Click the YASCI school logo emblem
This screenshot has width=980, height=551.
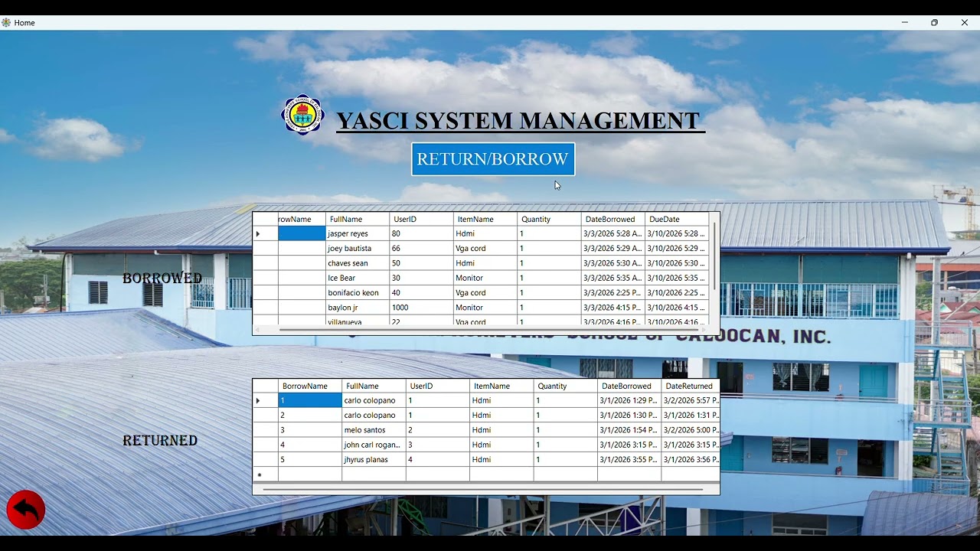[302, 115]
